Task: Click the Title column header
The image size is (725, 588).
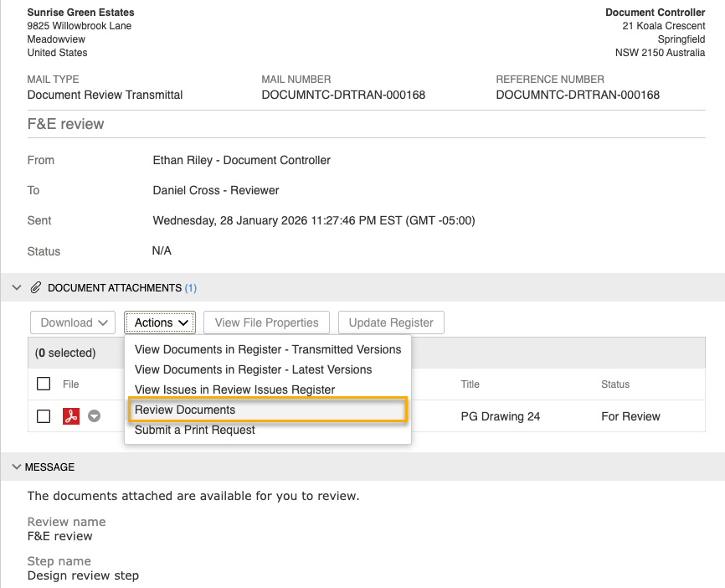Action: pyautogui.click(x=470, y=384)
